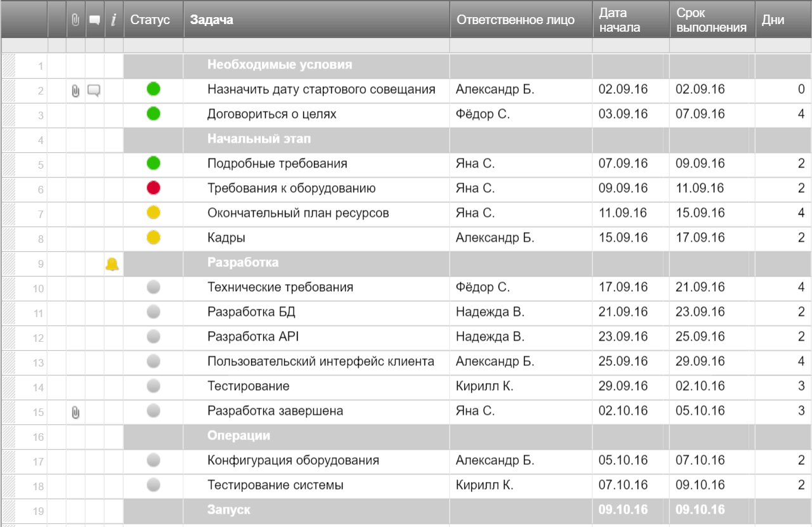Viewport: 812px width, 527px height.
Task: Click gray status dot for 'Тестирование системы'
Action: tap(154, 485)
